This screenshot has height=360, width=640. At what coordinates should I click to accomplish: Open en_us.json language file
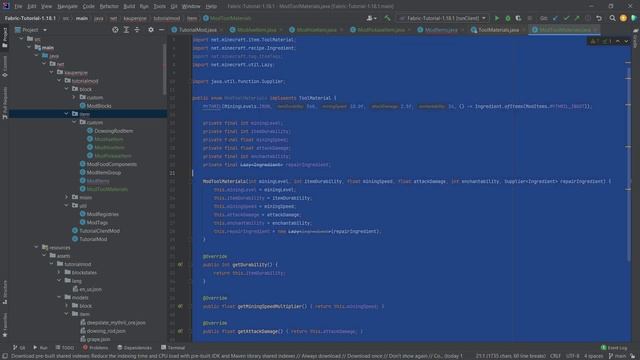click(90, 289)
